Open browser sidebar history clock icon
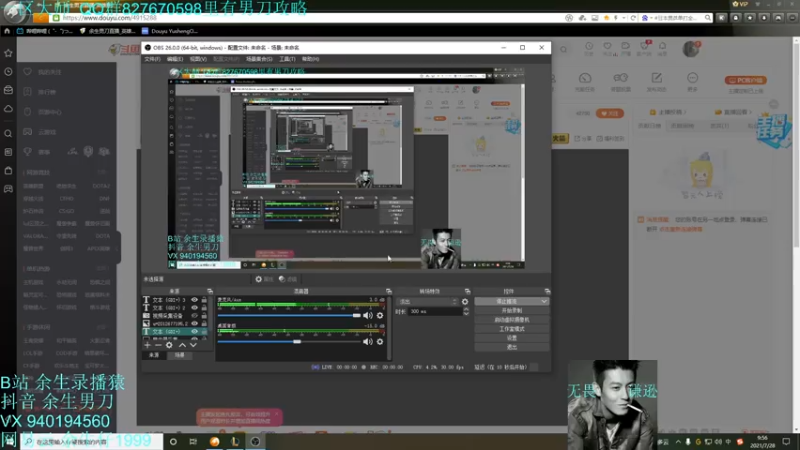Screen dimensions: 800x450 pos(8,72)
